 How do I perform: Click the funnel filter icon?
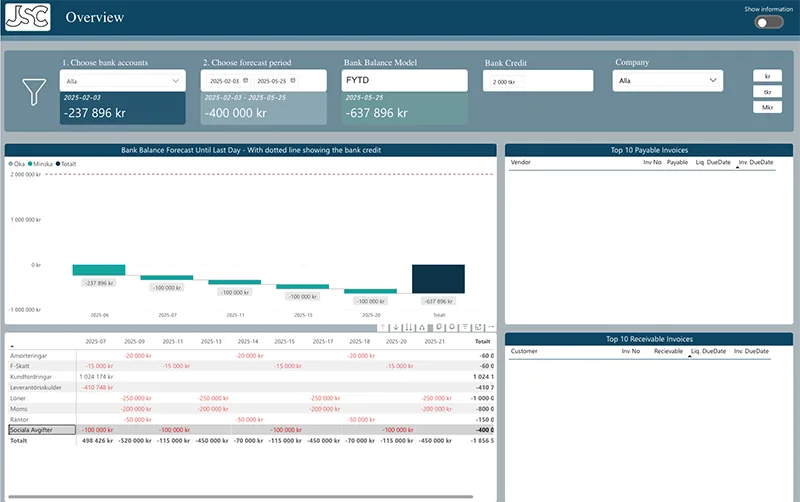(x=35, y=92)
